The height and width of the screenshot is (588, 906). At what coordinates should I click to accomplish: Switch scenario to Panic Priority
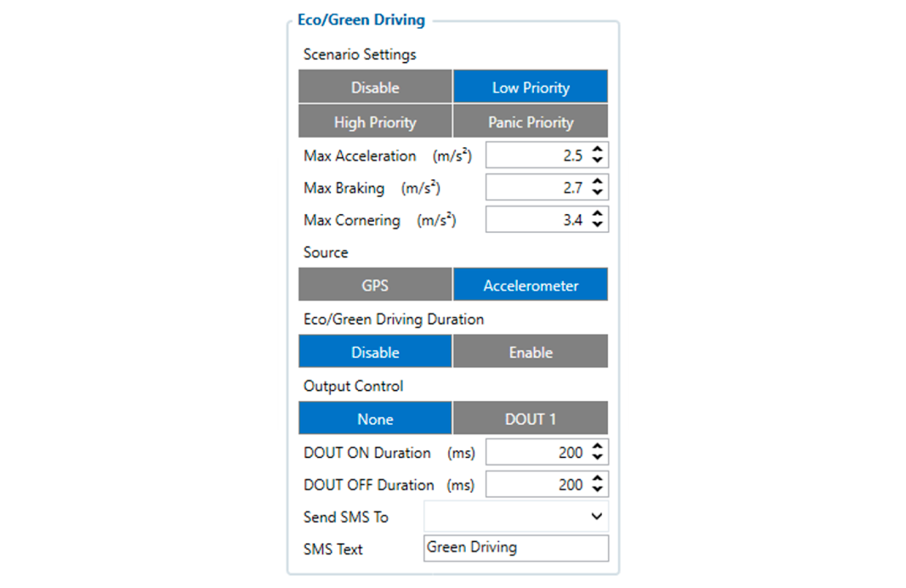[x=530, y=121]
